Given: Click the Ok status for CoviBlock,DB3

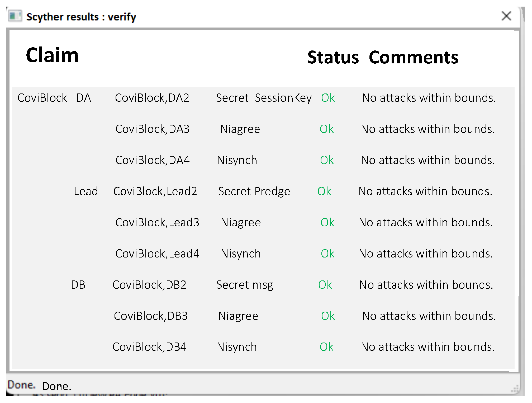Looking at the screenshot, I should coord(328,316).
